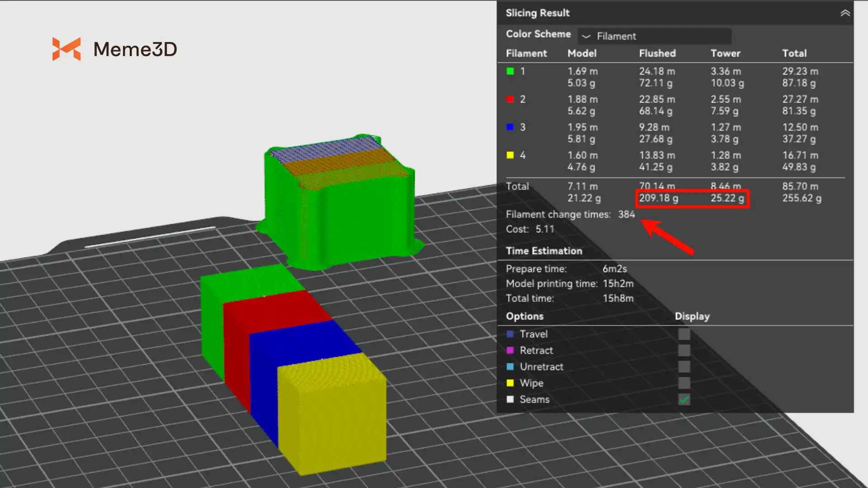Toggle the Wipe display checkbox
Viewport: 868px width, 488px height.
pyautogui.click(x=684, y=383)
